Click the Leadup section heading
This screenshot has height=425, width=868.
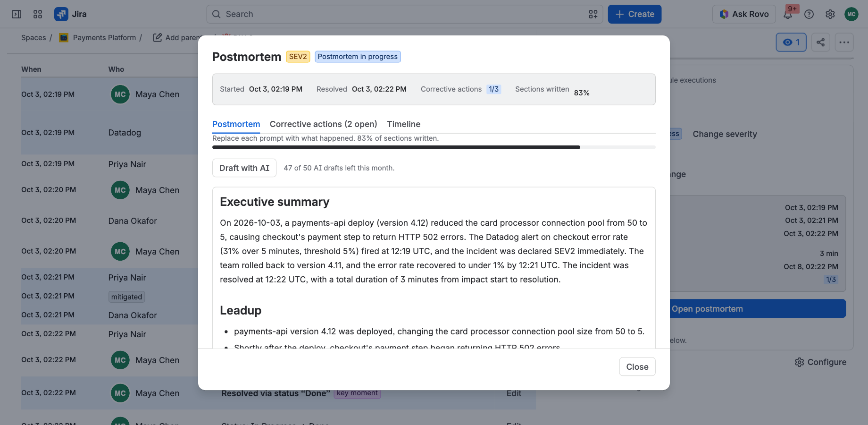pos(241,311)
